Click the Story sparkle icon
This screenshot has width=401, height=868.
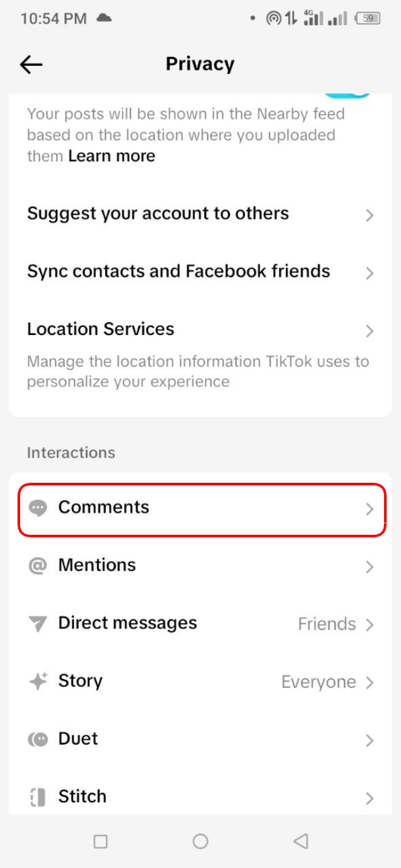38,681
